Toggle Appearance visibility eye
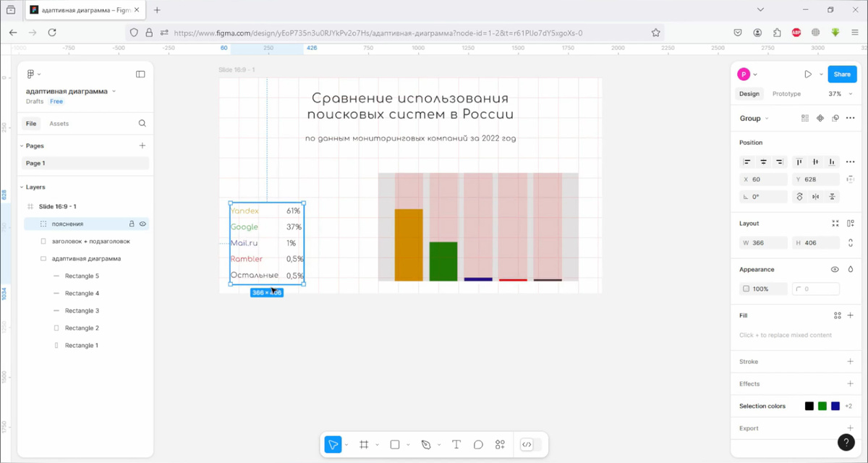868x463 pixels. tap(835, 269)
